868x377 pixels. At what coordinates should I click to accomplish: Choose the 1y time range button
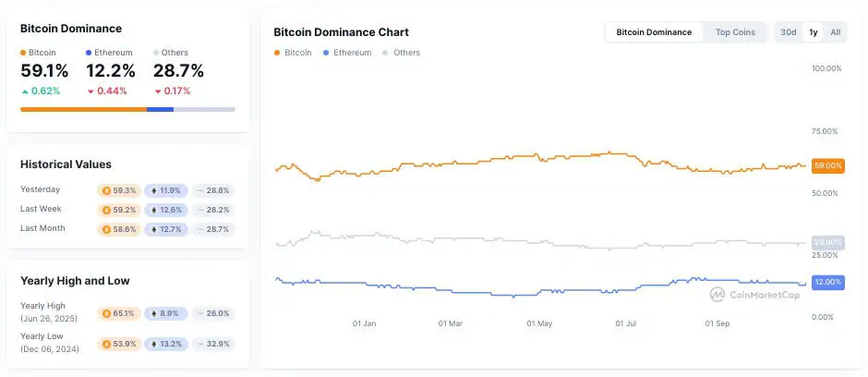(813, 32)
